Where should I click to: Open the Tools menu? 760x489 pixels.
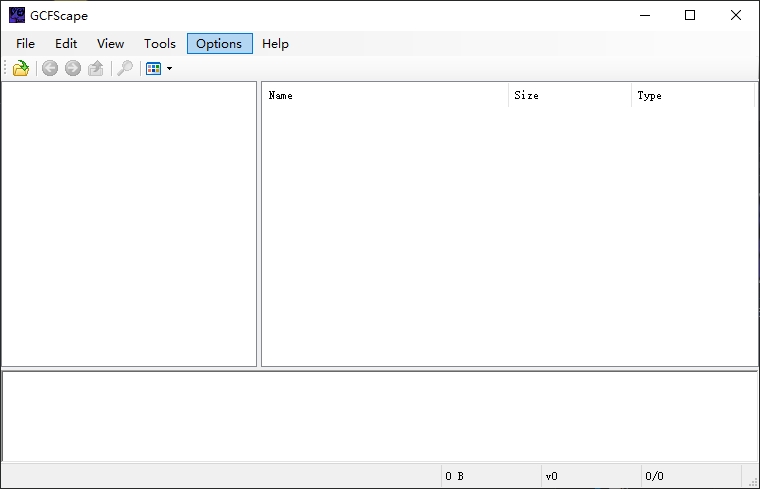pyautogui.click(x=160, y=44)
